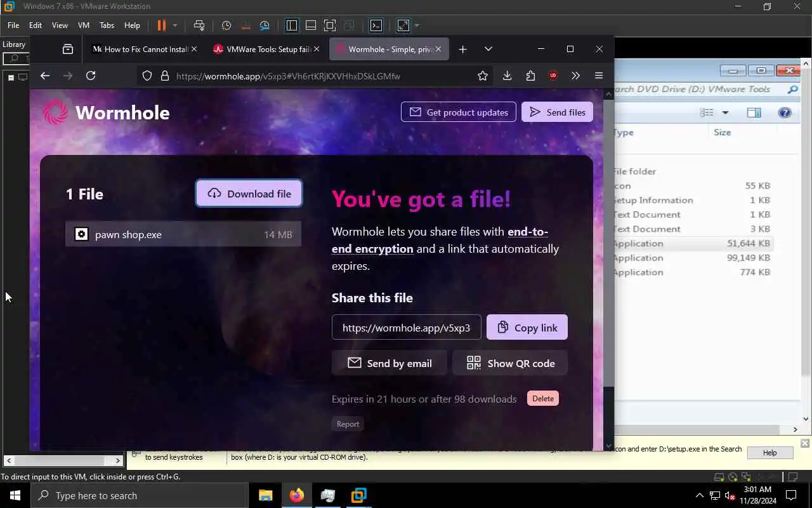812x508 pixels.
Task: Open the Firefox extensions puzzle icon
Action: tap(530, 76)
